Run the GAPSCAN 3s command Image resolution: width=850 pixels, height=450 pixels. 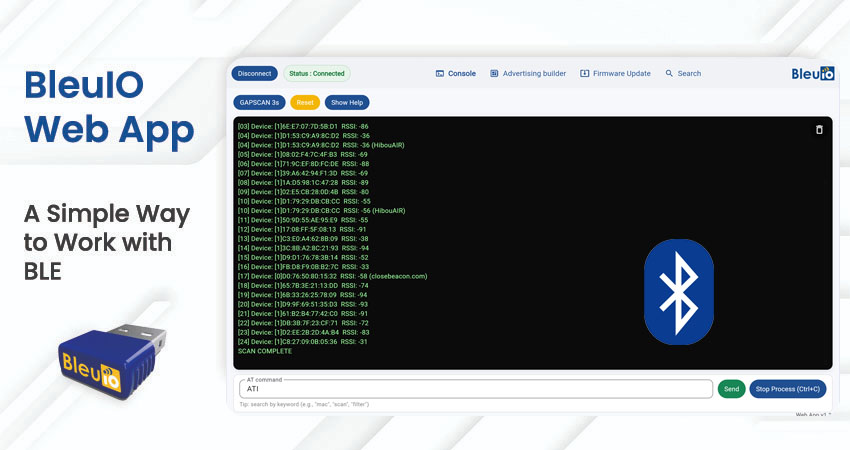259,102
